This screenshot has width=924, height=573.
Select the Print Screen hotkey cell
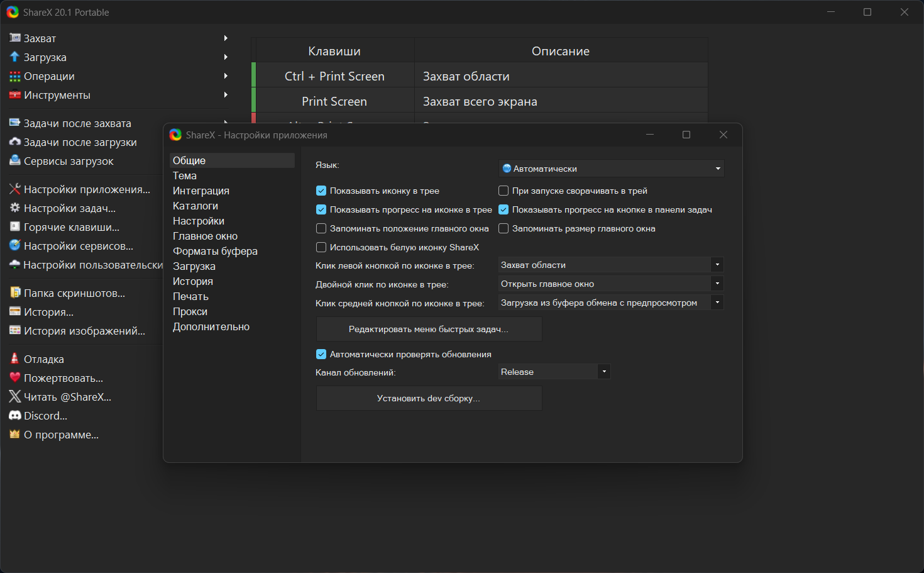click(334, 101)
